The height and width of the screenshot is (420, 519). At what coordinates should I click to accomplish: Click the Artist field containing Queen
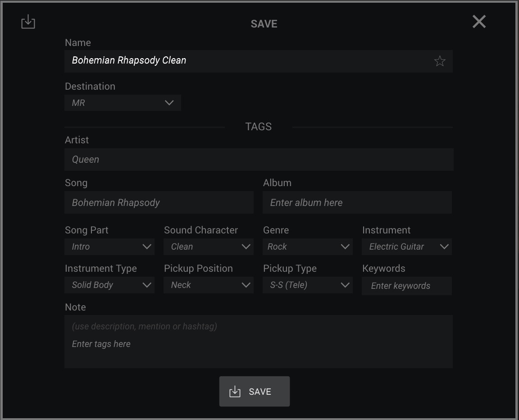[259, 160]
